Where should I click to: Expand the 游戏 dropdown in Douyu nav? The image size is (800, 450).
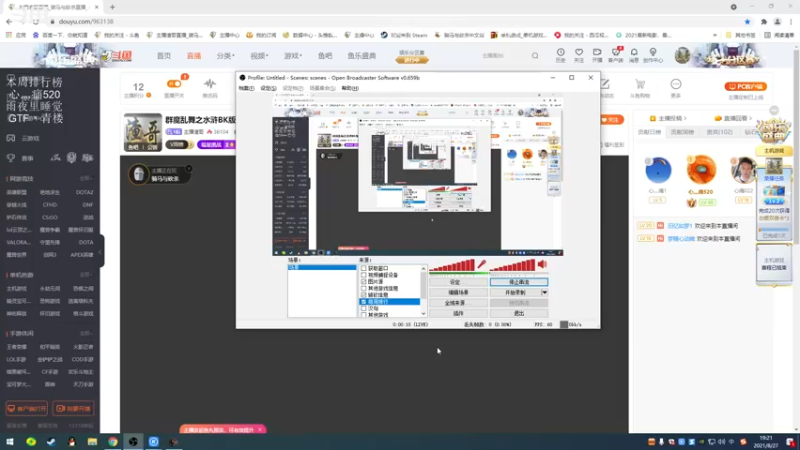click(x=293, y=56)
